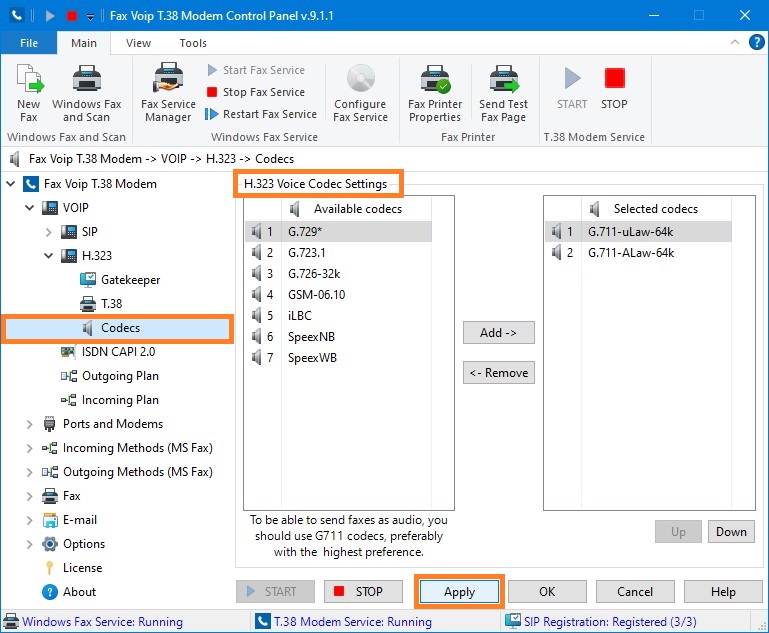Select the G.729* available codec
Screen dimensions: 769x633
(338, 231)
